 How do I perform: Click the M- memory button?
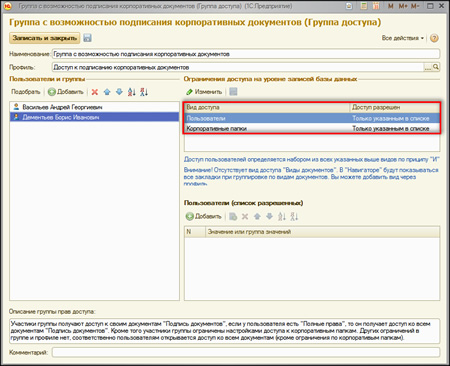point(415,6)
